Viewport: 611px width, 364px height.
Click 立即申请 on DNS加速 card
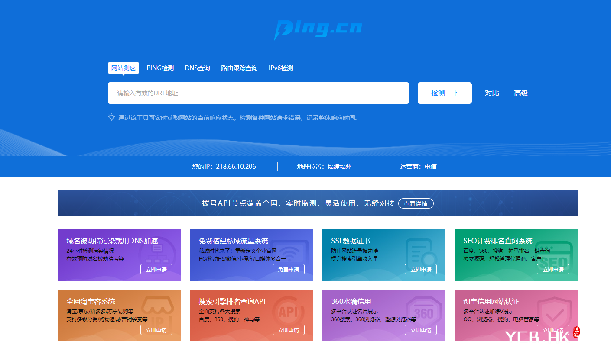point(156,269)
